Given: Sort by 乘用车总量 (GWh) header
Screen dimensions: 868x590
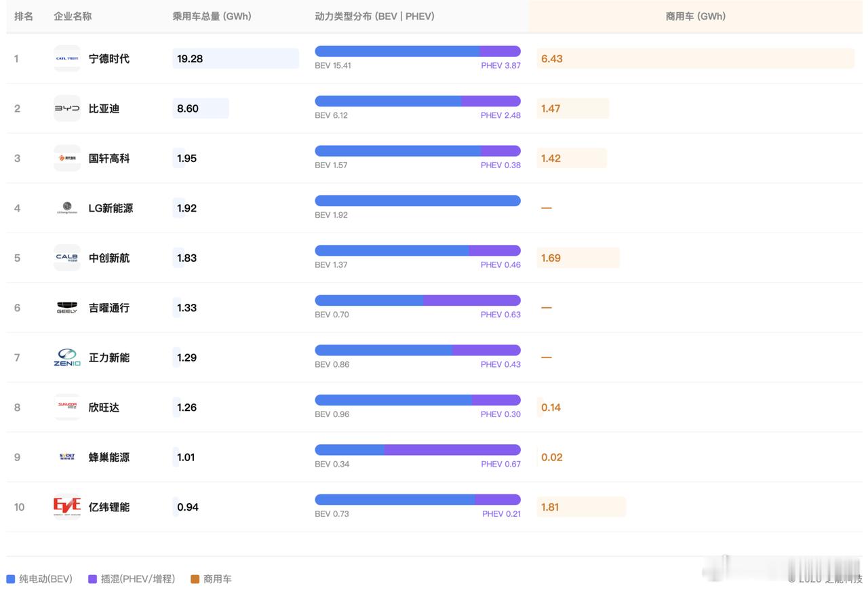Looking at the screenshot, I should pos(212,16).
